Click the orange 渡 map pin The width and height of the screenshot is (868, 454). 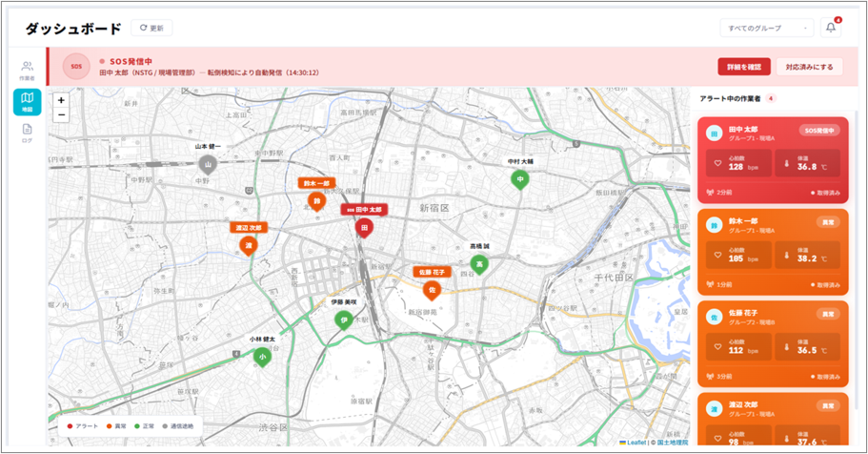tap(249, 245)
